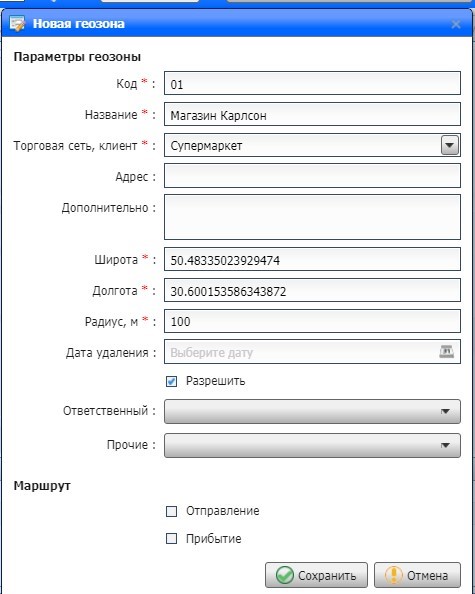Click into the Радиус, м field

[x=312, y=321]
